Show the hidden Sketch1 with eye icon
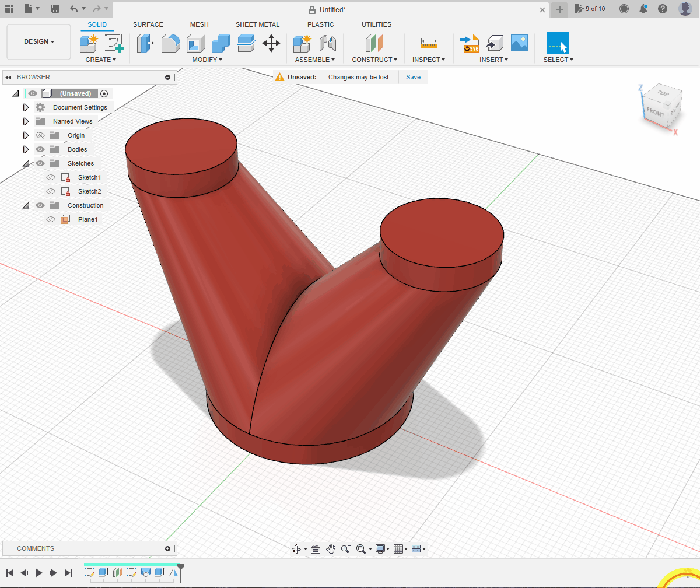Image resolution: width=700 pixels, height=588 pixels. tap(51, 177)
